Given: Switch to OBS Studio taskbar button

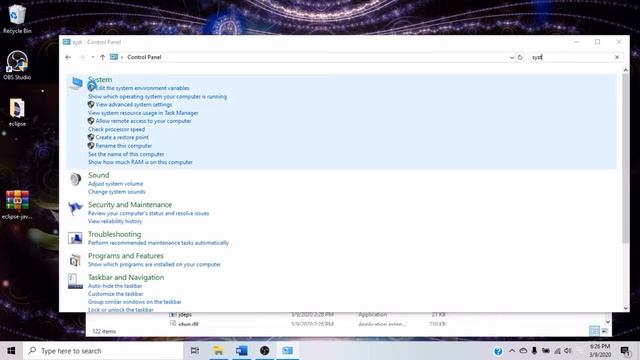Looking at the screenshot, I should pyautogui.click(x=264, y=351).
